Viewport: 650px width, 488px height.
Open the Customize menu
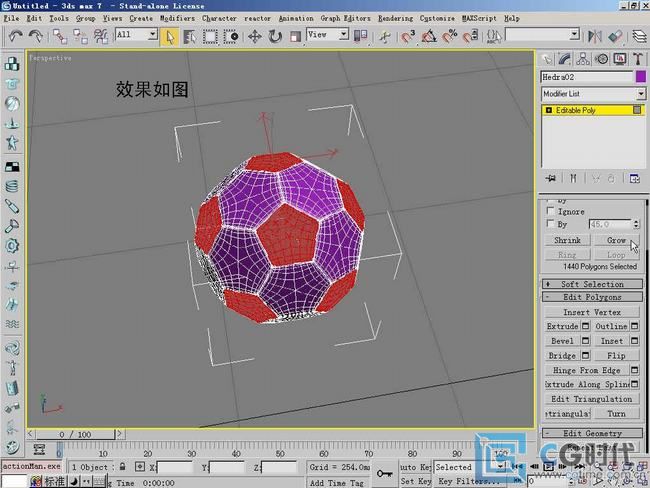437,18
